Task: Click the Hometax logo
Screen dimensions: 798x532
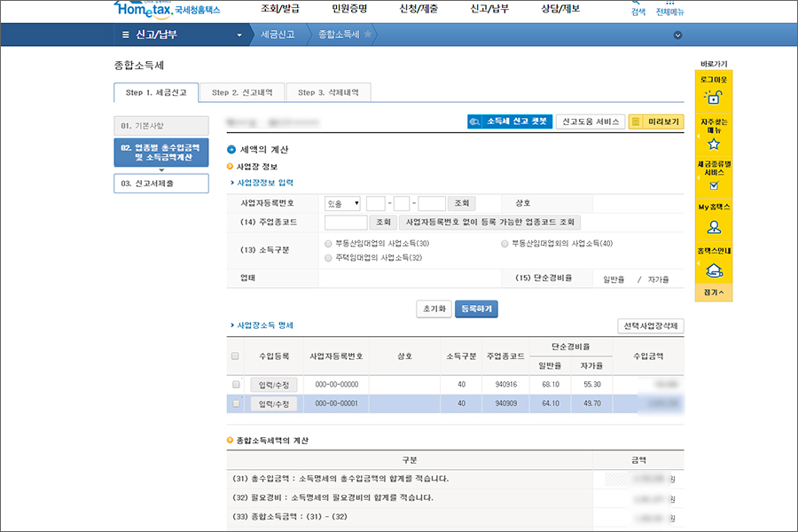Action: coord(167,9)
